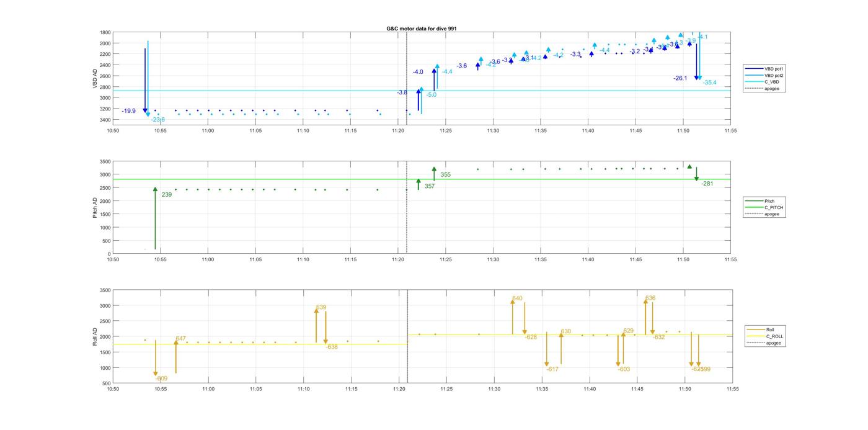
Task: Click the '639' roll move label
Action: [x=321, y=308]
